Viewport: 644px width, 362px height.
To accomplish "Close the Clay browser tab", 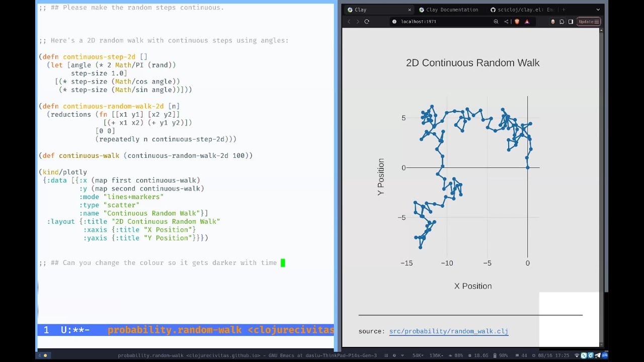I will (410, 10).
